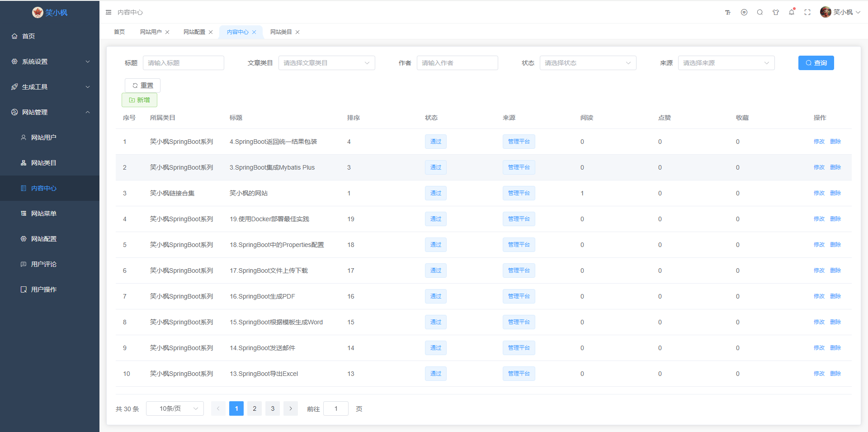This screenshot has width=868, height=432.
Task: Click 删除 for SpringBoot返回统一结果包装 row
Action: tap(835, 142)
